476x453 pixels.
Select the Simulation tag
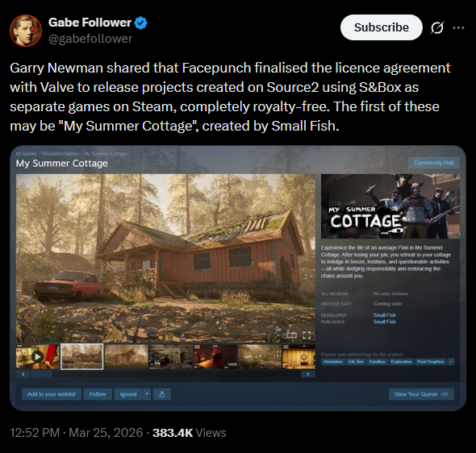point(333,362)
